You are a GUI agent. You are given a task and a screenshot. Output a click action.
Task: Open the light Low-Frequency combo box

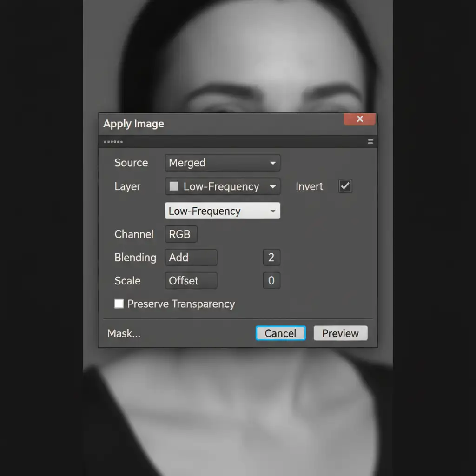tap(222, 211)
